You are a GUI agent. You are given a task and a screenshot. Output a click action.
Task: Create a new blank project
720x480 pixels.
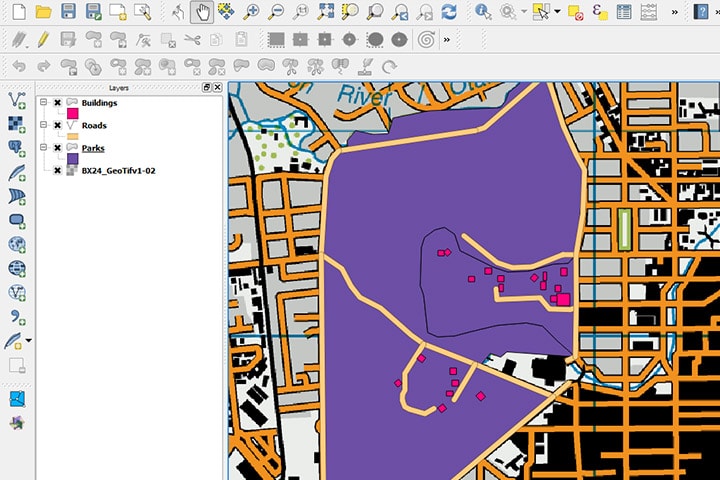click(x=19, y=12)
